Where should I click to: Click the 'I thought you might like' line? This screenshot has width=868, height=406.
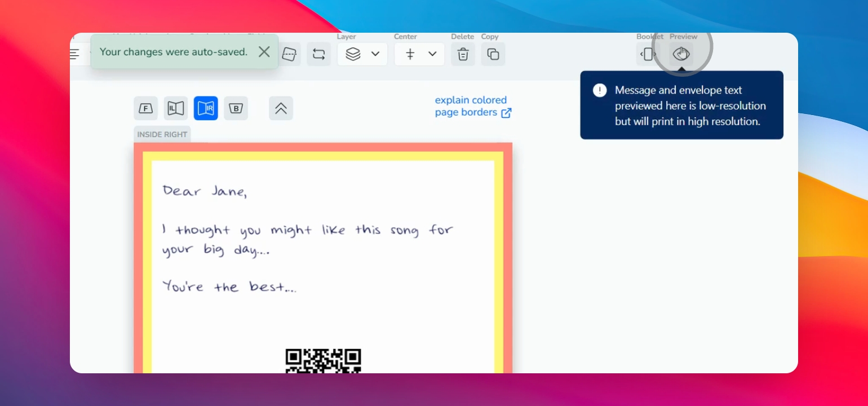click(307, 230)
